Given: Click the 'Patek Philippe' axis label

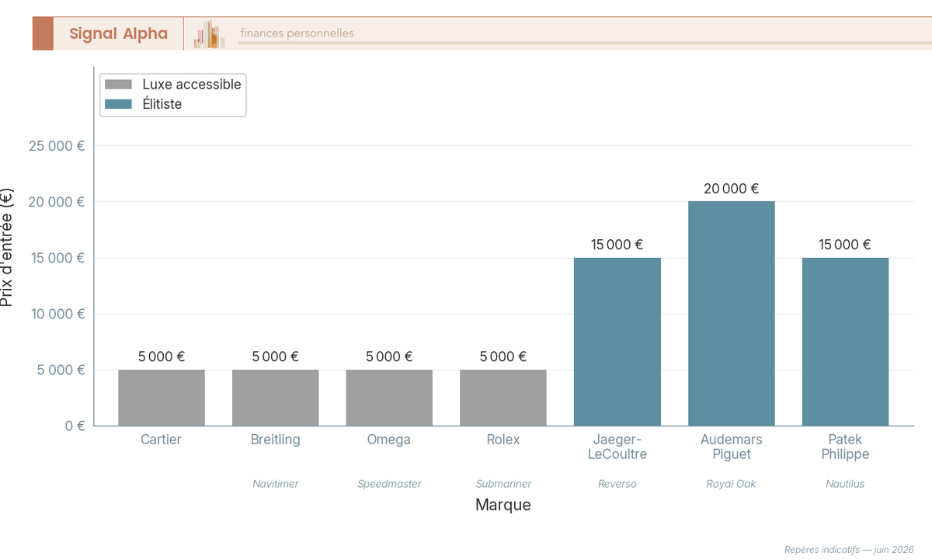Looking at the screenshot, I should pyautogui.click(x=845, y=447).
